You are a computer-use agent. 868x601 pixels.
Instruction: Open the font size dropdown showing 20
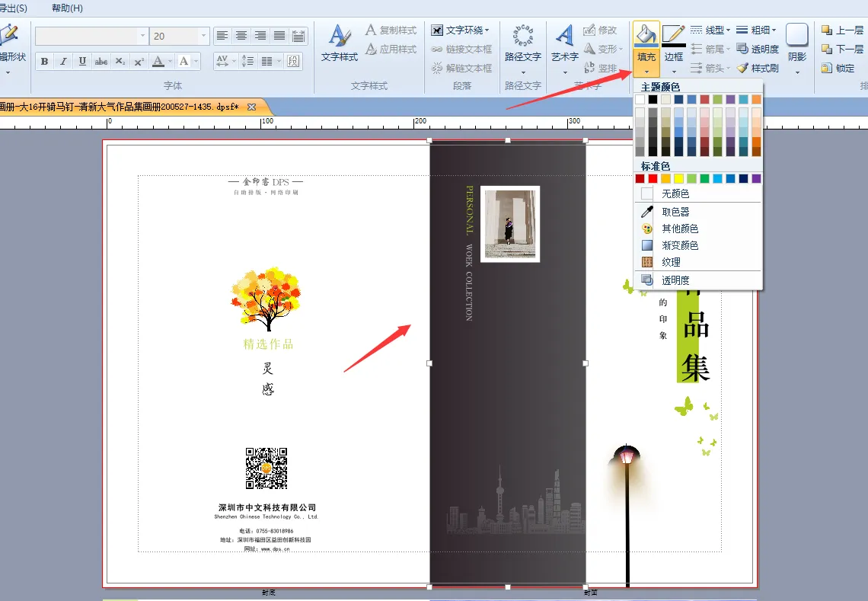coord(203,36)
